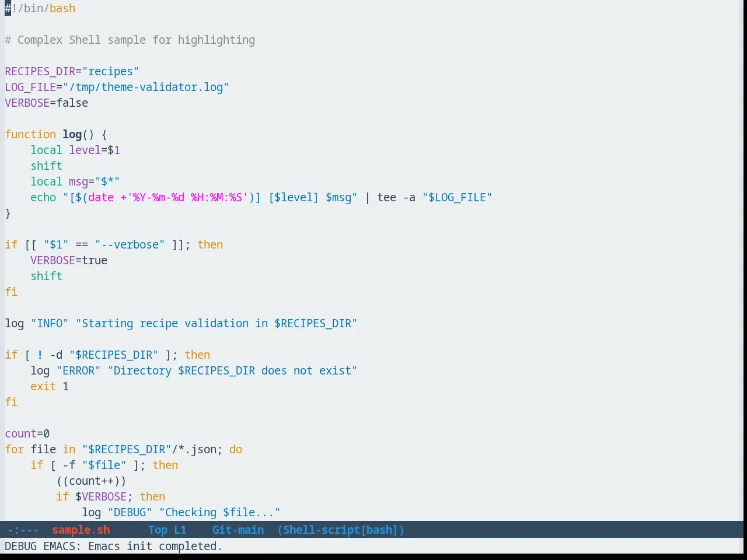The height and width of the screenshot is (560, 747).
Task: Click the closing brace of log function
Action: tap(8, 213)
